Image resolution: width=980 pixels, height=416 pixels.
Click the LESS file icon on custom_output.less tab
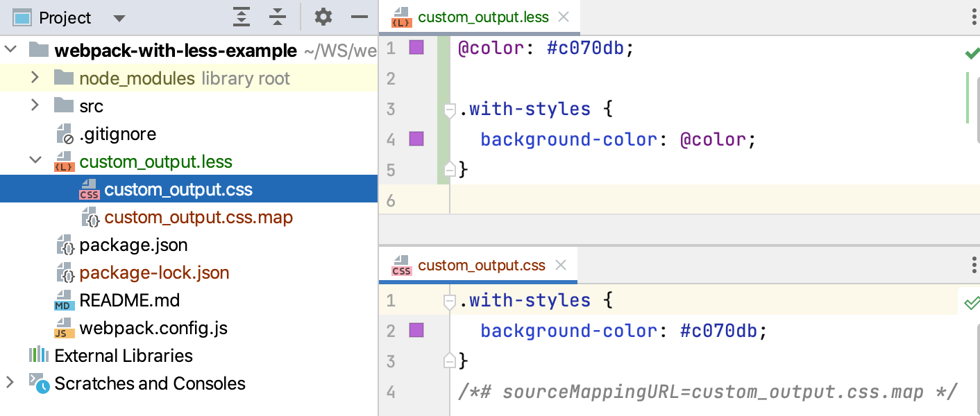(x=403, y=17)
